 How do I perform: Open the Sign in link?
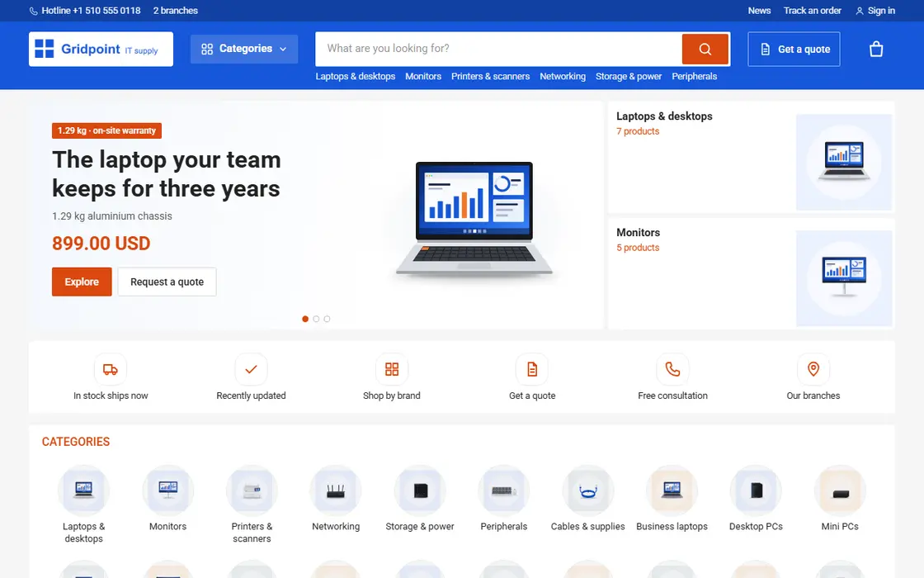tap(875, 11)
